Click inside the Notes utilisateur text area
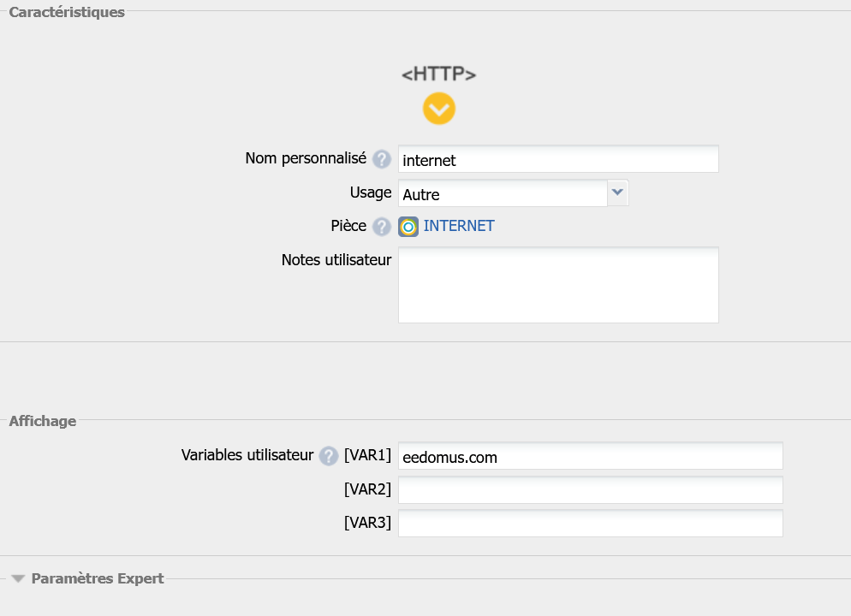The height and width of the screenshot is (616, 851). (557, 285)
